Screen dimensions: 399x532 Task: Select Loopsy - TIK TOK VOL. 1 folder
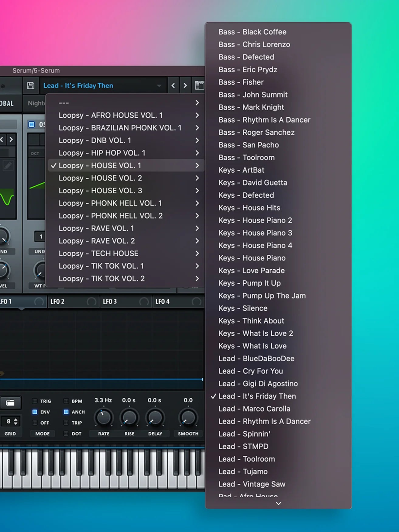(126, 266)
